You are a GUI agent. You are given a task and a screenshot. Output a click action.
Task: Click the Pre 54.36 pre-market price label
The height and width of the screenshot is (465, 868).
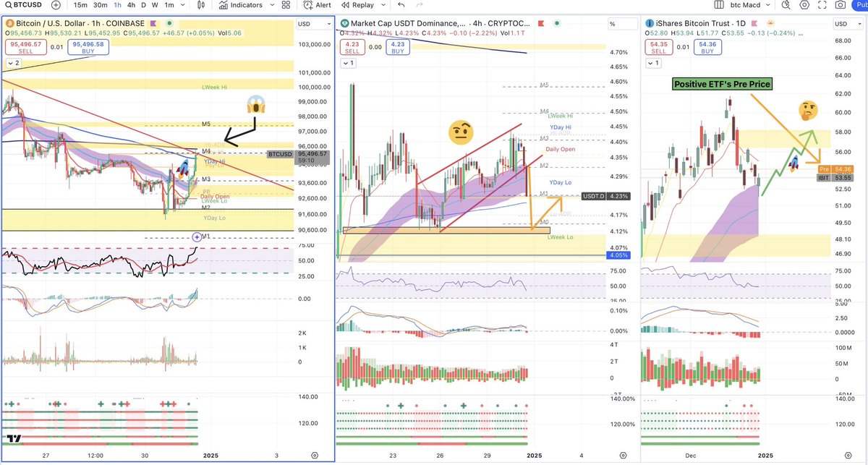835,168
